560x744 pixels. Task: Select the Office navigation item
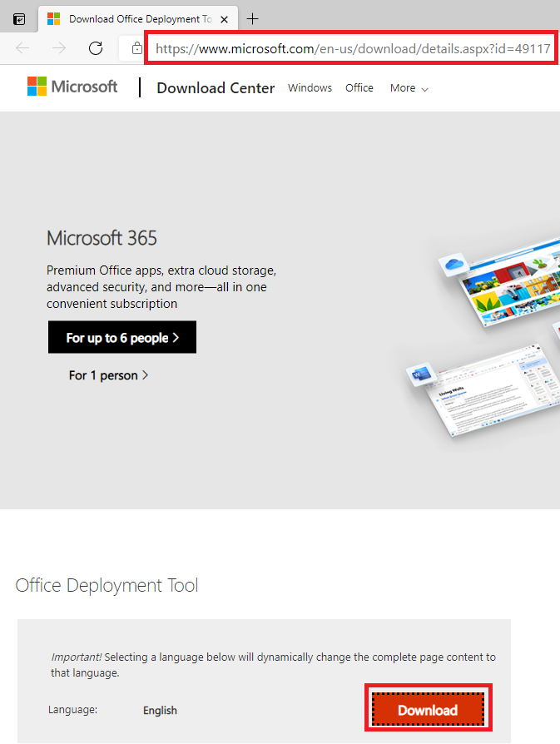[x=359, y=87]
